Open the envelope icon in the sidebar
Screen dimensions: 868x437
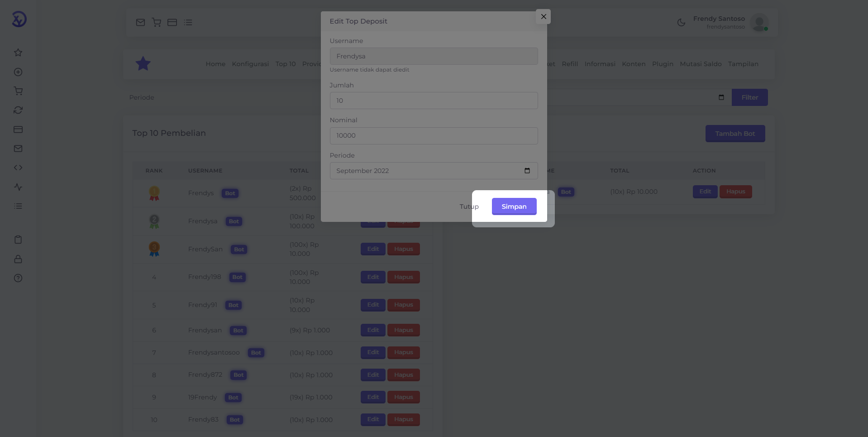point(18,149)
